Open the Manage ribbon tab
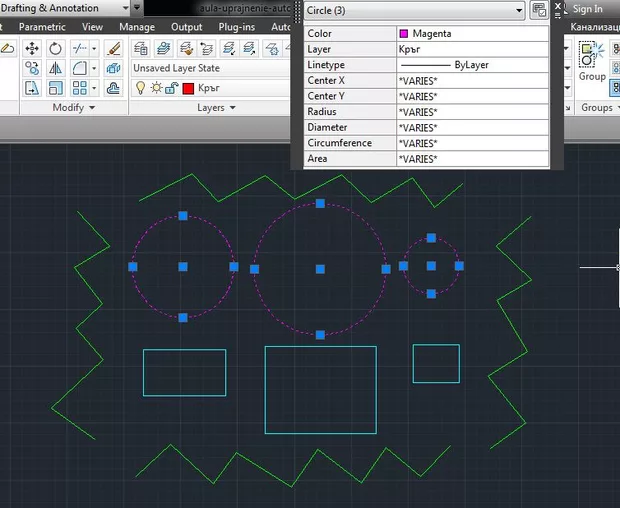Screen dimensions: 620x508 coord(137,27)
